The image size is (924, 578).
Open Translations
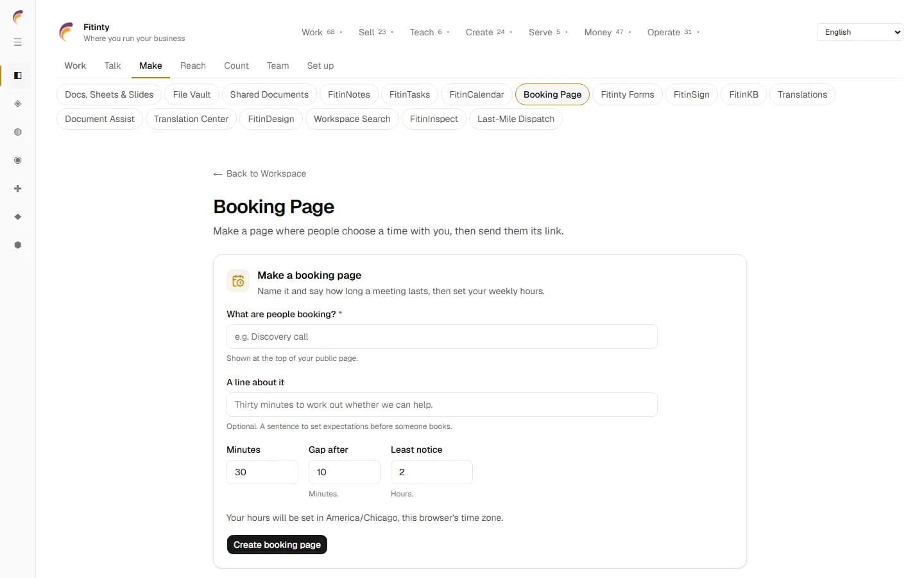[x=802, y=94]
